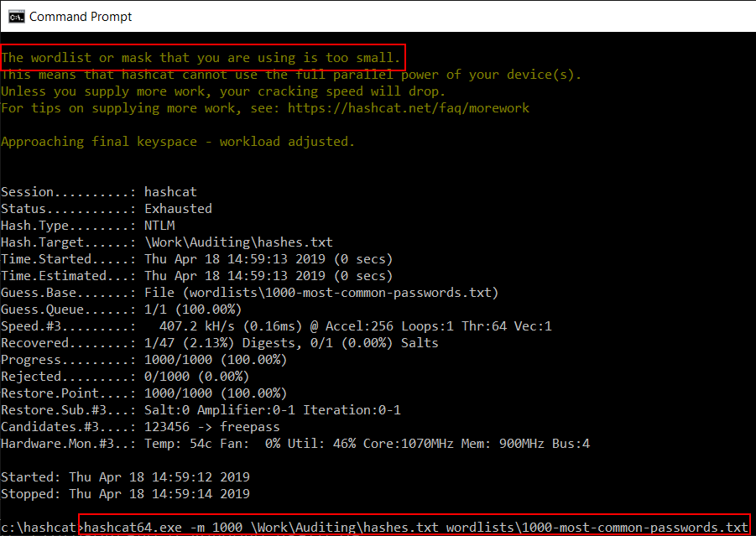This screenshot has height=536, width=756.
Task: Click the Command Prompt title text
Action: pos(81,17)
